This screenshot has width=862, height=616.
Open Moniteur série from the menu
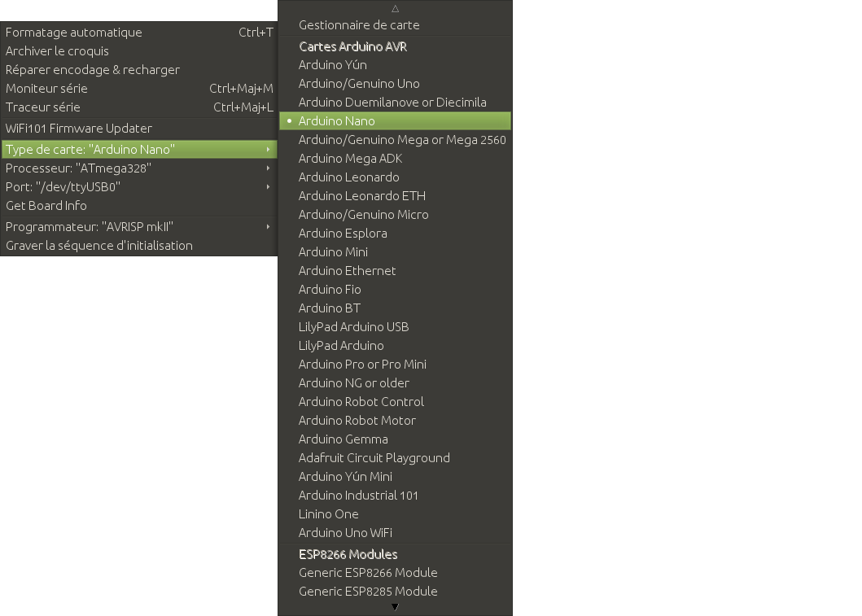point(47,89)
